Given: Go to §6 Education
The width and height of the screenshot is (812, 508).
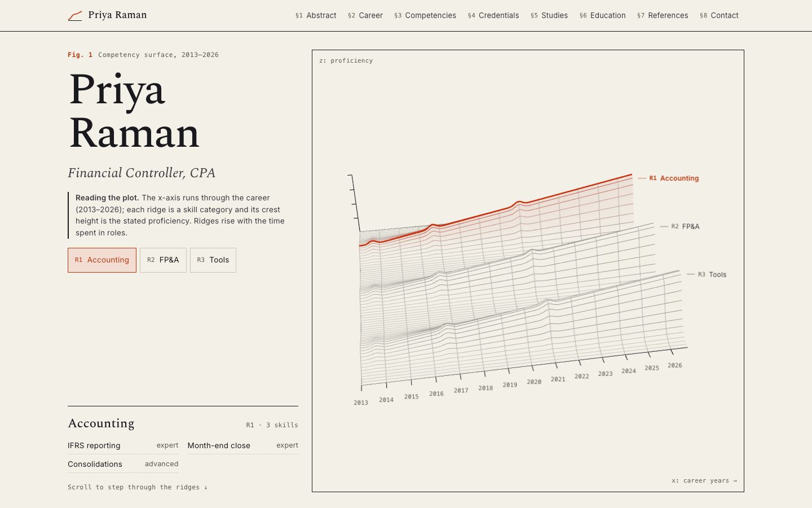Looking at the screenshot, I should pyautogui.click(x=603, y=15).
